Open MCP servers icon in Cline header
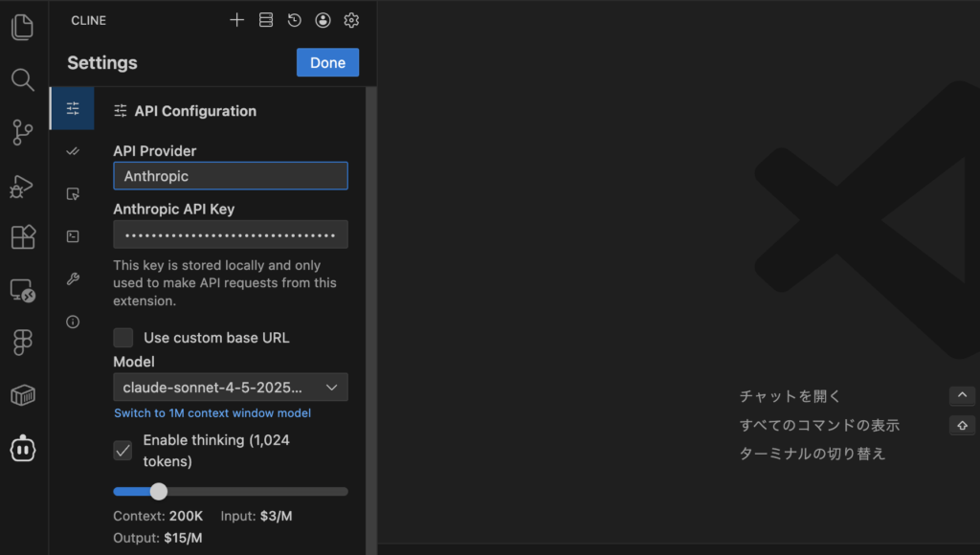This screenshot has height=555, width=980. pos(266,20)
